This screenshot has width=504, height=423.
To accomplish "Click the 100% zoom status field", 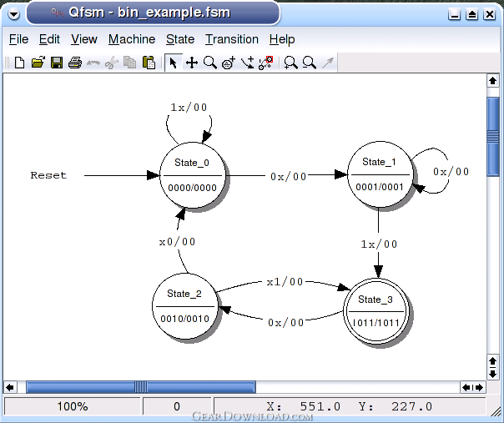I will pos(73,406).
